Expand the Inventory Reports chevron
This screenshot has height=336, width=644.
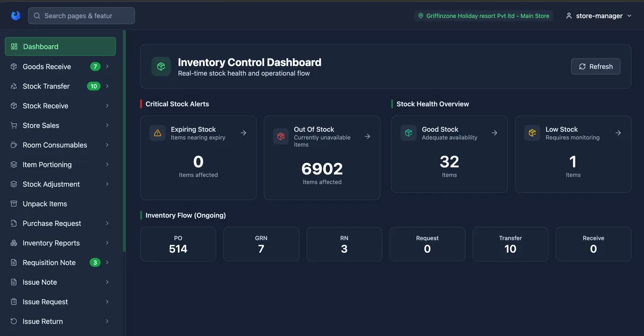(x=107, y=243)
